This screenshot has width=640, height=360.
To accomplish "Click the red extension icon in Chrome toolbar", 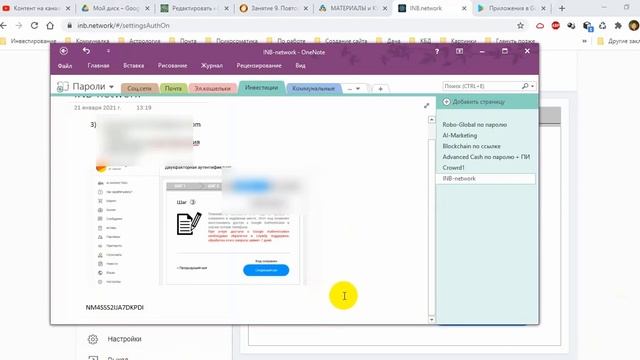I will [x=556, y=25].
